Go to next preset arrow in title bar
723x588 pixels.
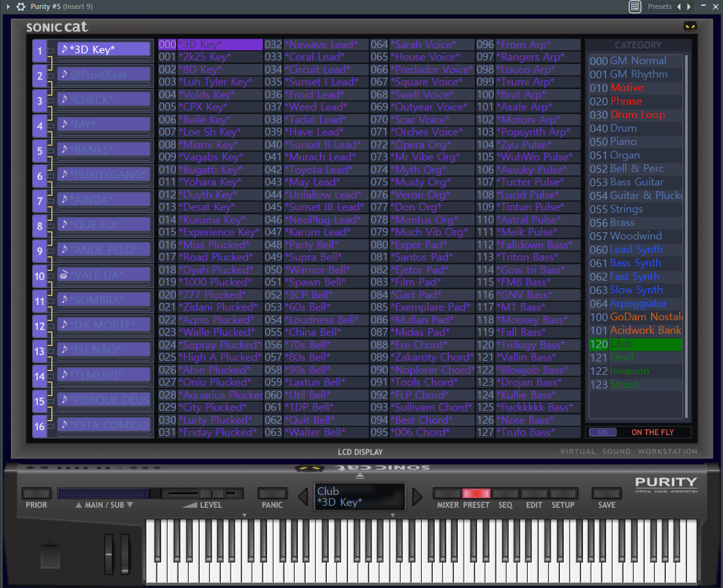point(689,6)
